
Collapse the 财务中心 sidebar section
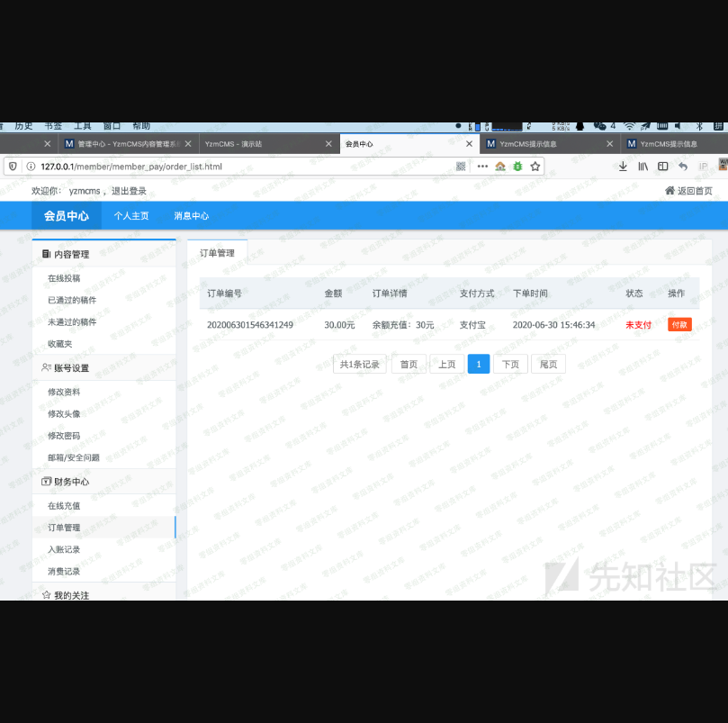tap(71, 482)
